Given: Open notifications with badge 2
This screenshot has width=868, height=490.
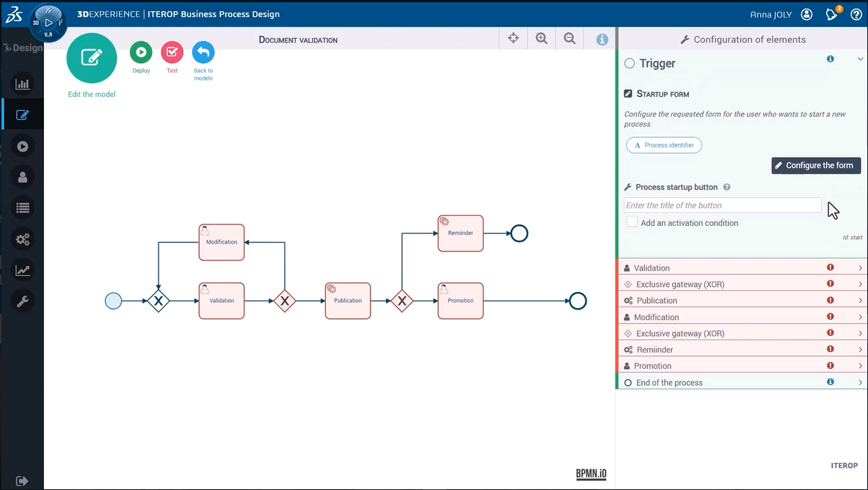Looking at the screenshot, I should [832, 14].
